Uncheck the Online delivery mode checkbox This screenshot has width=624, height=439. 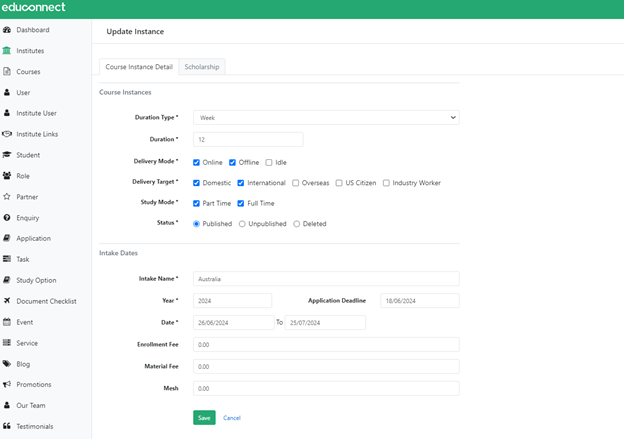pos(197,162)
